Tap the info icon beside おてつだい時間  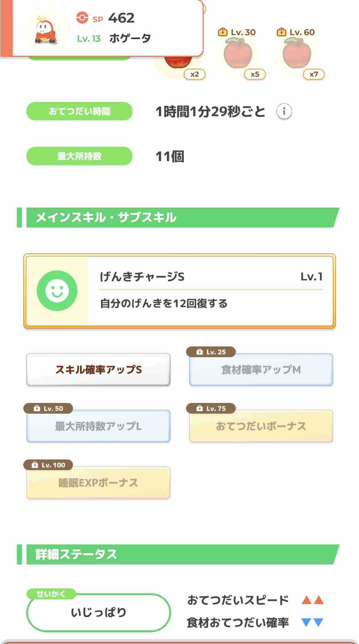[284, 111]
